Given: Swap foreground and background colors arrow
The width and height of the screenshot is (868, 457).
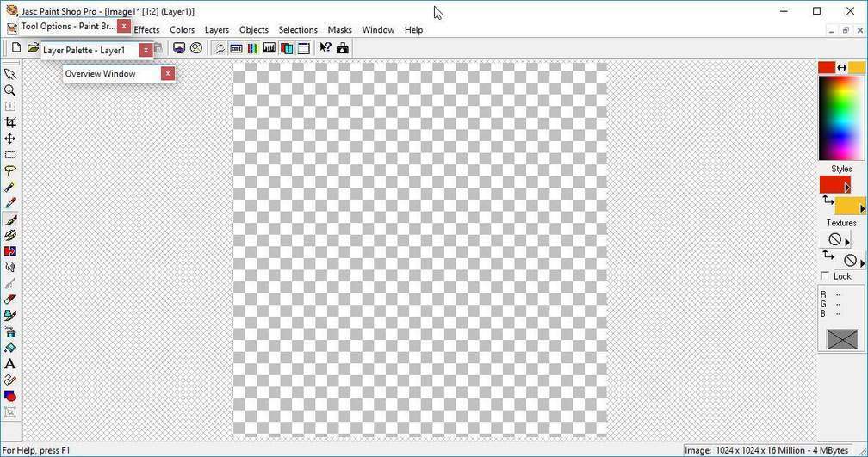Looking at the screenshot, I should pyautogui.click(x=841, y=67).
